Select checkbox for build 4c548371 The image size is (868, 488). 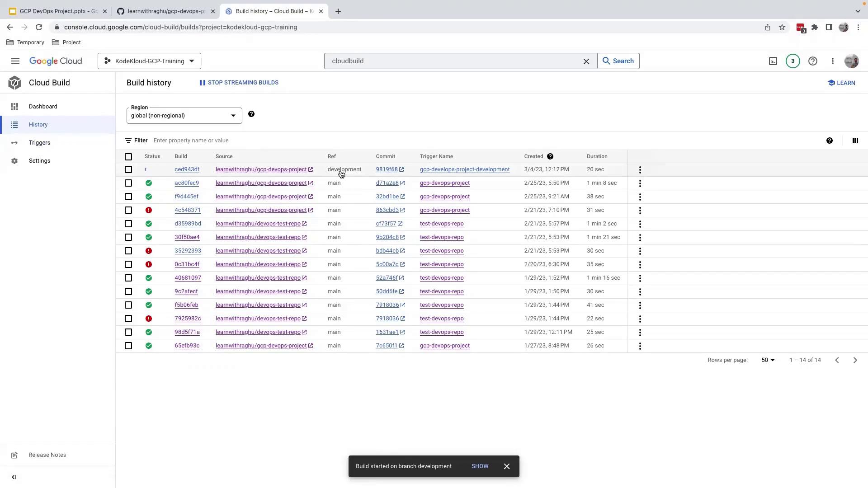pyautogui.click(x=128, y=210)
